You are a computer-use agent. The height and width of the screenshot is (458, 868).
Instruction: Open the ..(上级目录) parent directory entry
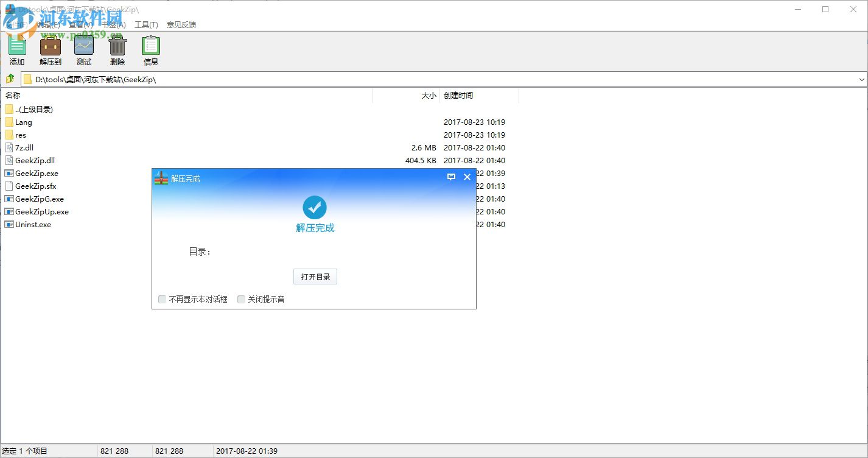pyautogui.click(x=33, y=109)
